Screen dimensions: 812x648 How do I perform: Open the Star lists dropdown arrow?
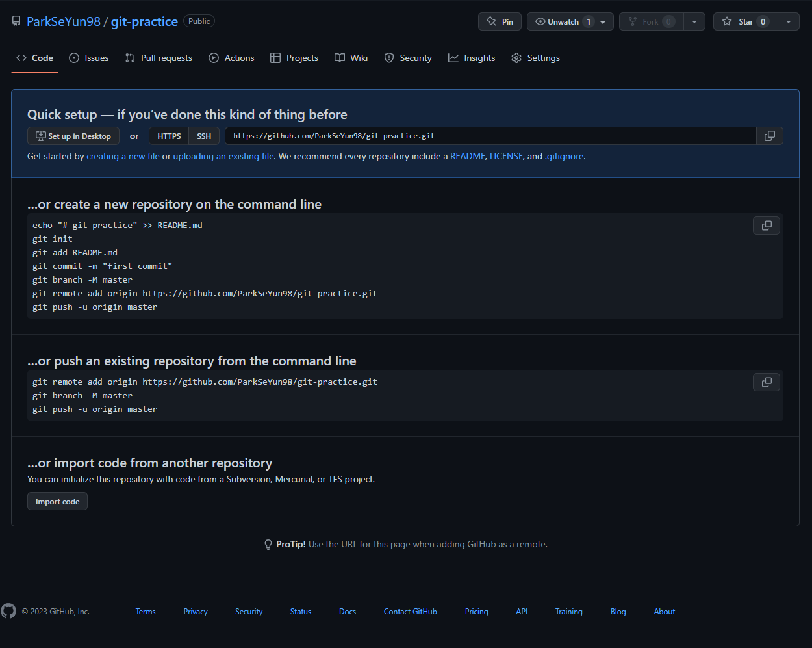tap(789, 21)
